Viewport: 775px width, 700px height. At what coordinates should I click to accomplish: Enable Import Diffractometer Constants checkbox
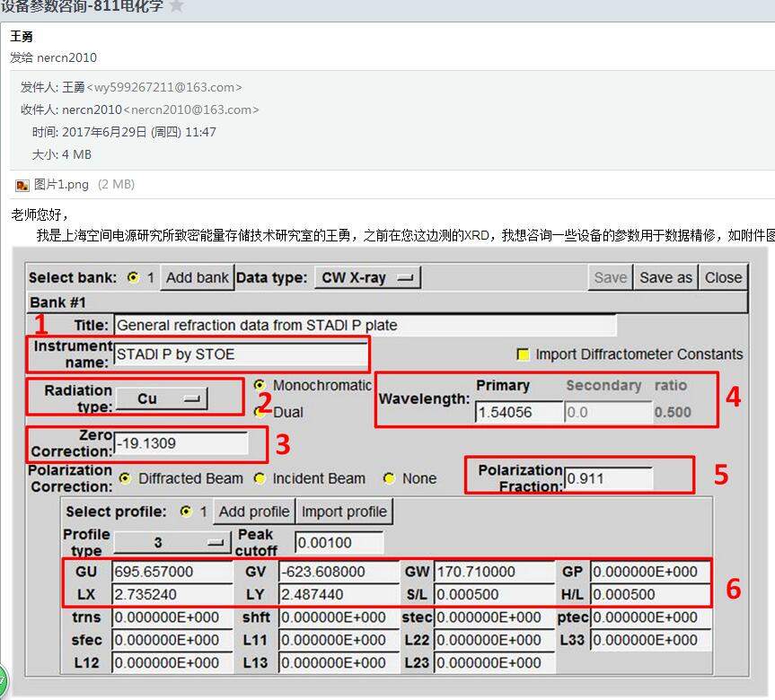pyautogui.click(x=523, y=354)
